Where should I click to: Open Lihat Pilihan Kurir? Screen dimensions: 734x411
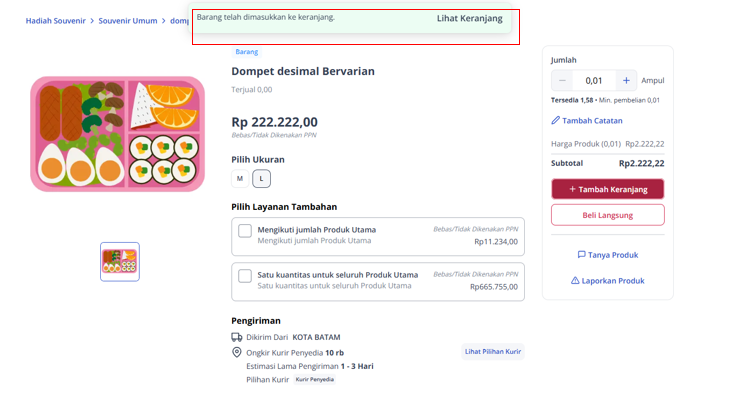tap(492, 352)
